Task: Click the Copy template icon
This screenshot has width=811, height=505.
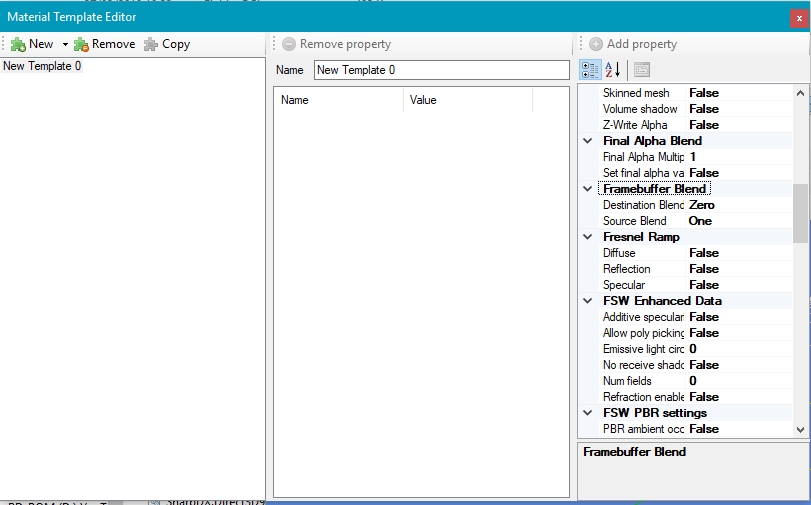Action: 151,44
